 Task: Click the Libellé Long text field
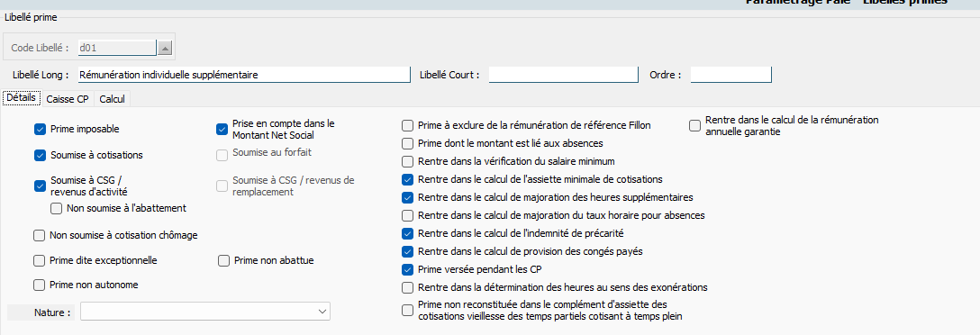[x=244, y=75]
